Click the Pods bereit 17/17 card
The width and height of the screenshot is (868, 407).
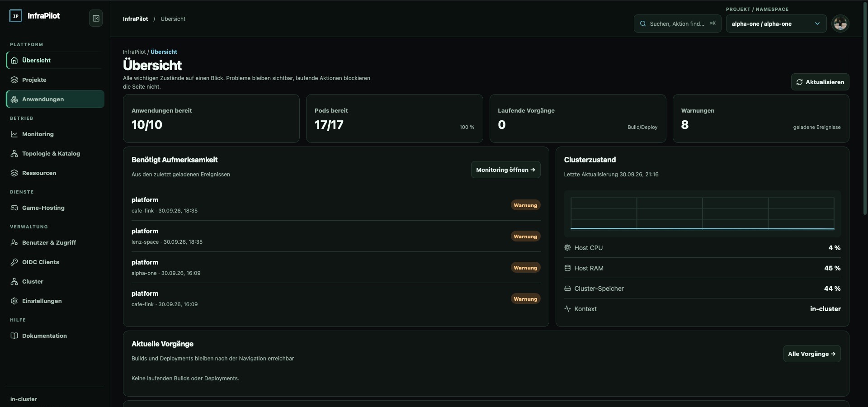(x=394, y=118)
